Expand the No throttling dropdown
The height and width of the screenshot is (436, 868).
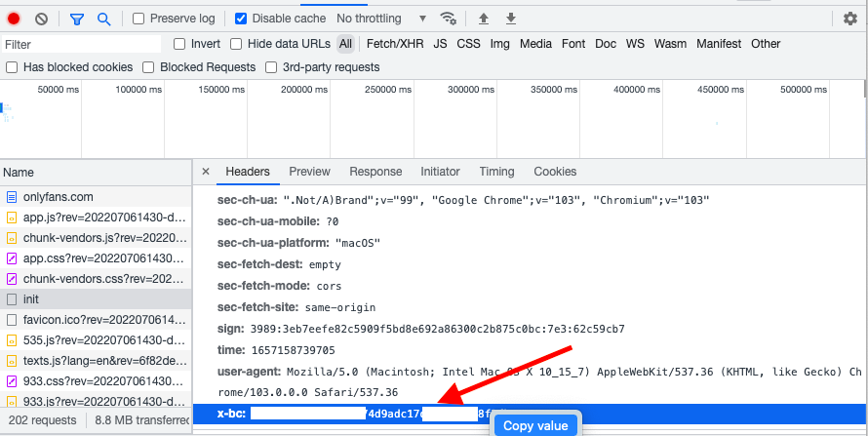381,19
